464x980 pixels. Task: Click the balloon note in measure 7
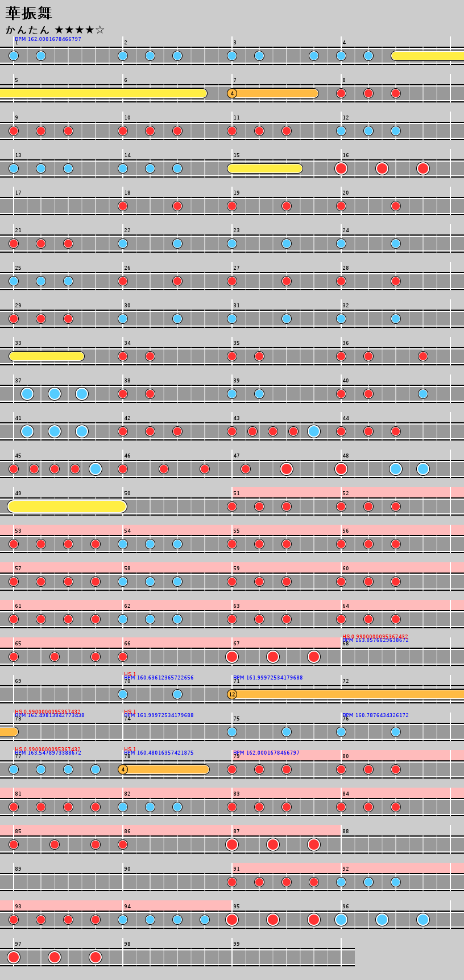(x=232, y=93)
